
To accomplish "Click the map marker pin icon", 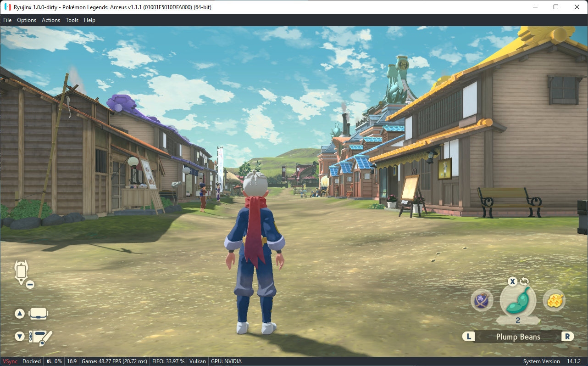I will pos(21,271).
